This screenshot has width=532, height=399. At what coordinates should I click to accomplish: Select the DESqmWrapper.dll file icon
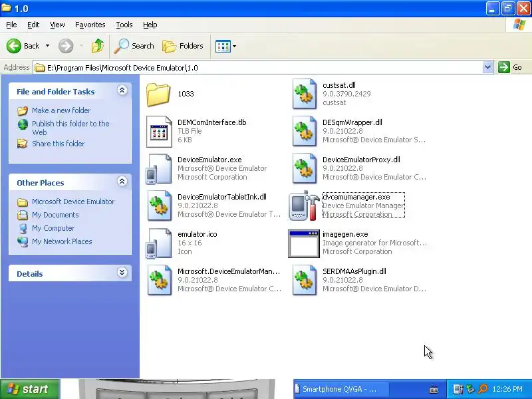coord(305,131)
